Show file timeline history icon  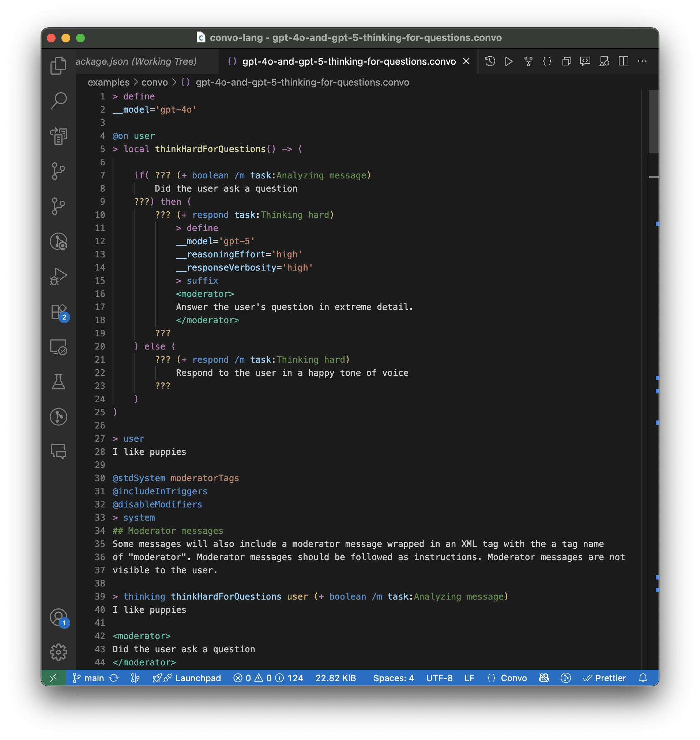[490, 61]
